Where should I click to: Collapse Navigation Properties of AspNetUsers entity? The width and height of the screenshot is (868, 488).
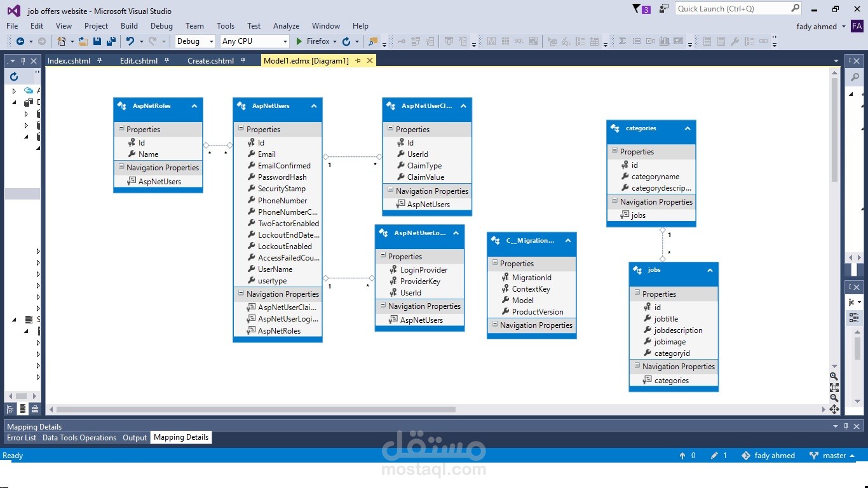coord(241,294)
